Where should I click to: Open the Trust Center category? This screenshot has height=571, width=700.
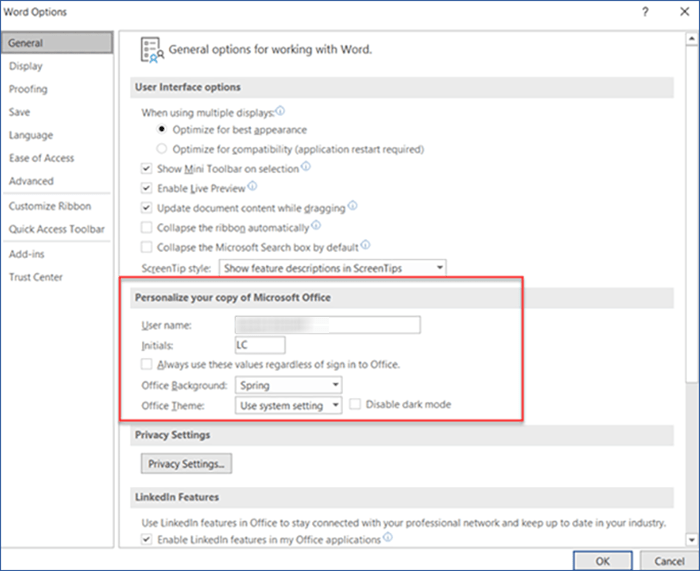pos(36,277)
